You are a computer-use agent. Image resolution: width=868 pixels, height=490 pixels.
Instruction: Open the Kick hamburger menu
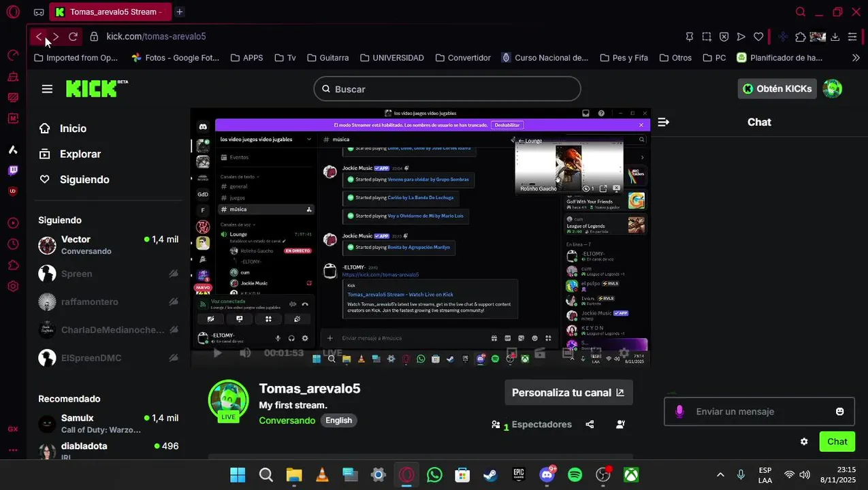point(47,89)
